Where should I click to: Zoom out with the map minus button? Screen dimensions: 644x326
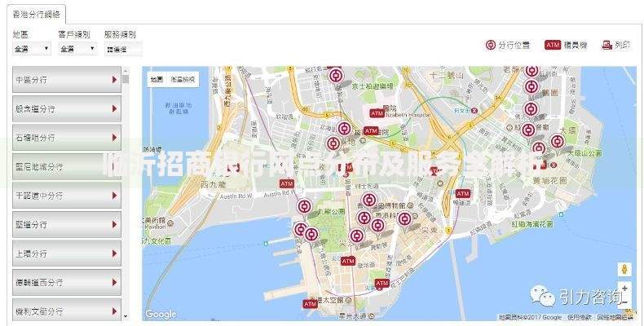[x=624, y=302]
